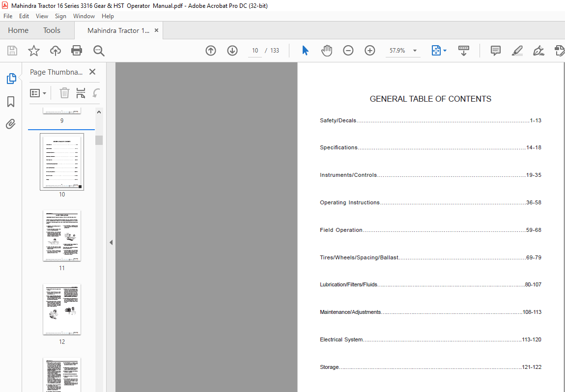The image size is (565, 392).
Task: Zoom in with plus icon
Action: point(369,51)
